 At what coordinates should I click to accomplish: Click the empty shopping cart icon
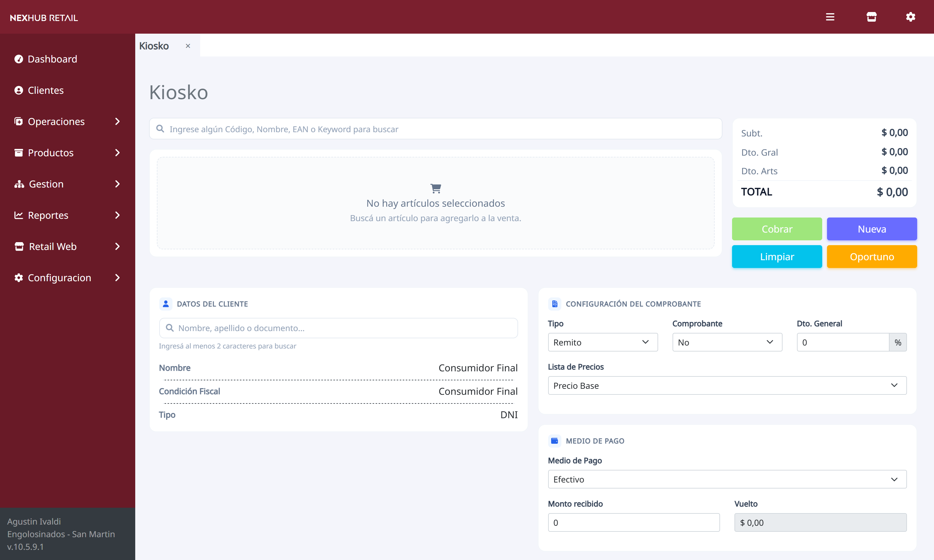[x=435, y=188]
